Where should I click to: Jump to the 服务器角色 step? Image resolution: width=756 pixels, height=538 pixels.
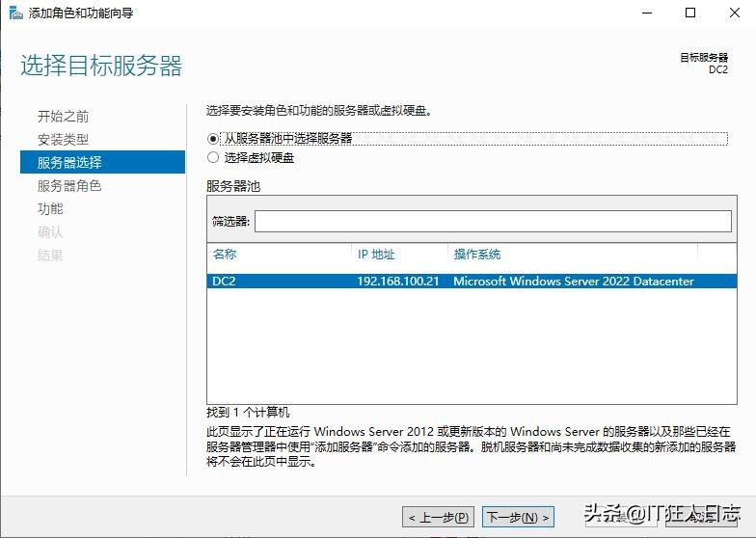pos(69,185)
